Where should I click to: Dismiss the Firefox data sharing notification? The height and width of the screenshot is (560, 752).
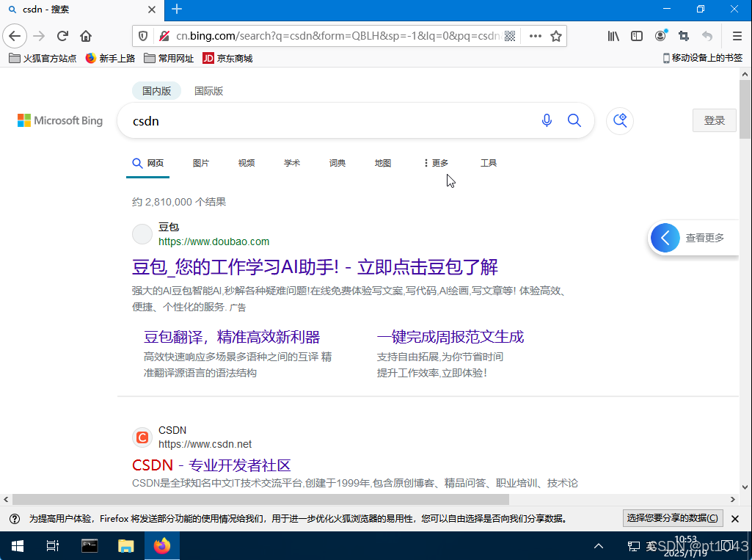point(734,519)
